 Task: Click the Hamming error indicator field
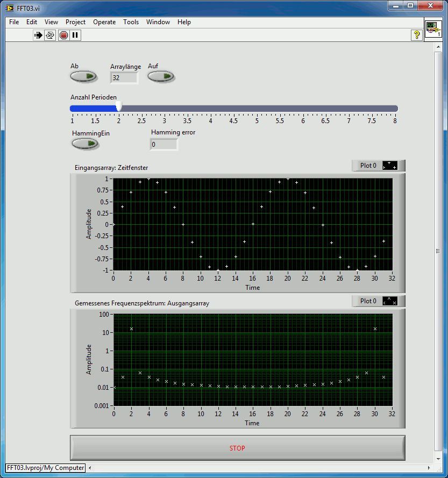click(164, 144)
